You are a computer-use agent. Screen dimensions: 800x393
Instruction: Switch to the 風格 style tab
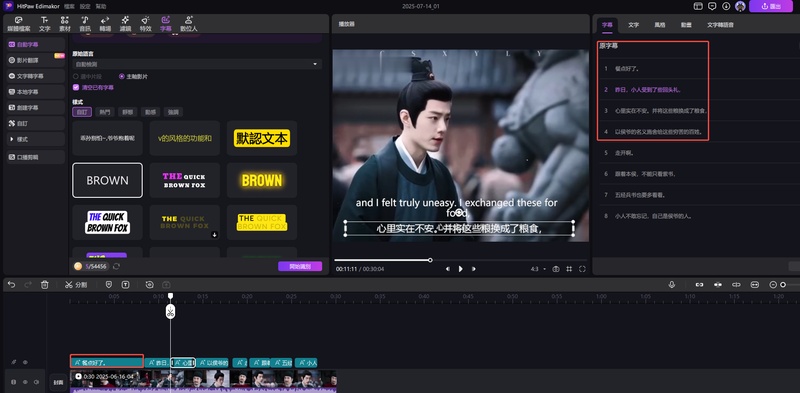pos(660,24)
